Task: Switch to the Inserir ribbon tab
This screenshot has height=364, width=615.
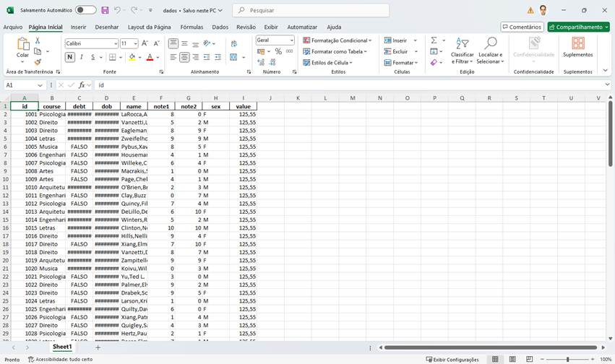Action: pyautogui.click(x=78, y=27)
